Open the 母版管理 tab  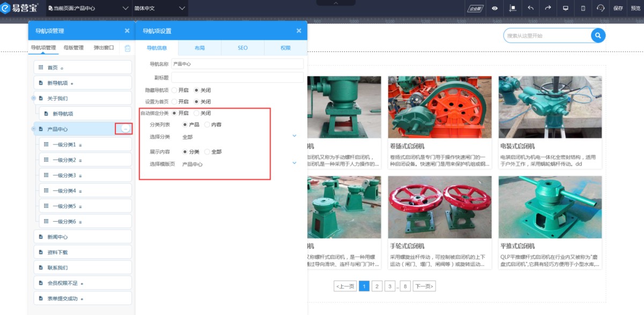click(x=74, y=48)
